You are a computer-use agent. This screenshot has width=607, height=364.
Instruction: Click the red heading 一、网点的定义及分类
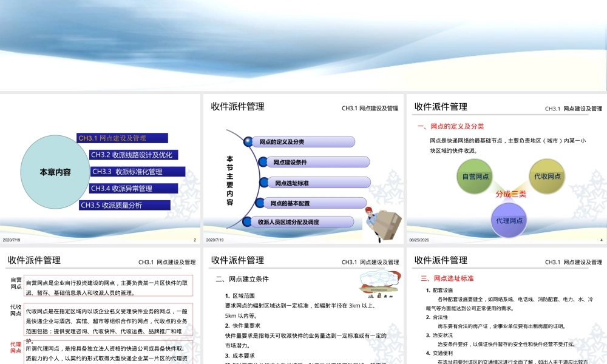450,127
